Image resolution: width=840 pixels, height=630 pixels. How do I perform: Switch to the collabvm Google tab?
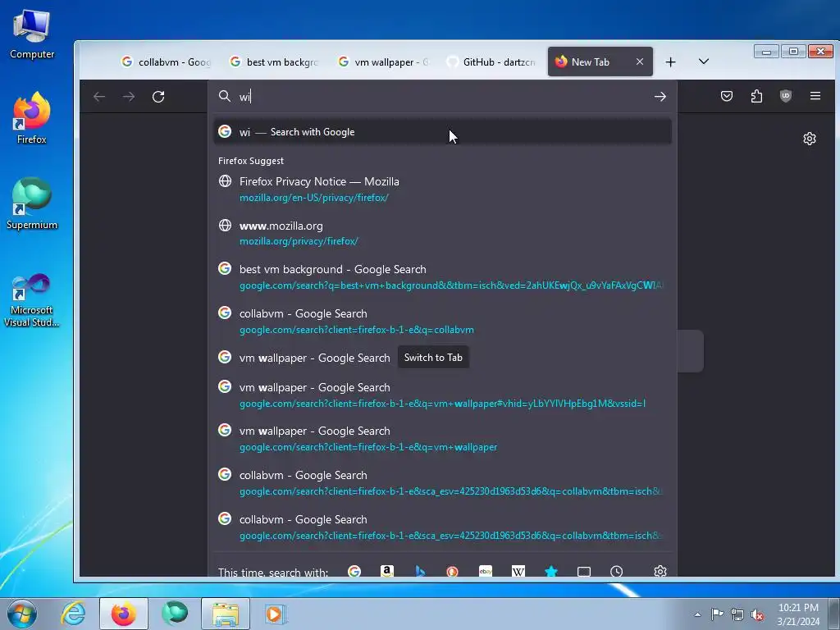coord(168,62)
